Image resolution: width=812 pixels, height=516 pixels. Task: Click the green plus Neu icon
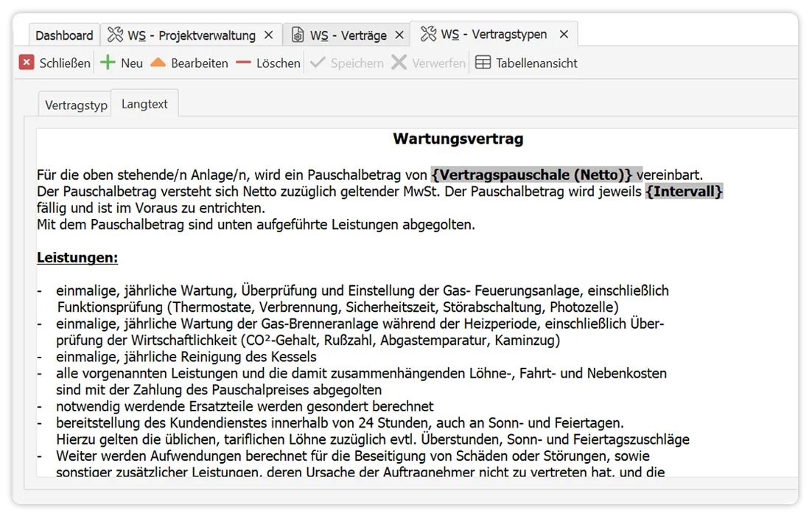(108, 63)
